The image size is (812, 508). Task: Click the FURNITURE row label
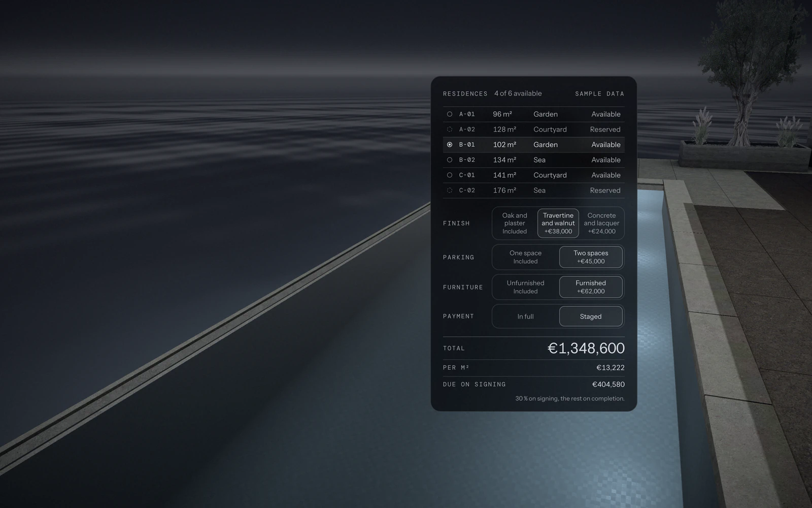(x=463, y=288)
